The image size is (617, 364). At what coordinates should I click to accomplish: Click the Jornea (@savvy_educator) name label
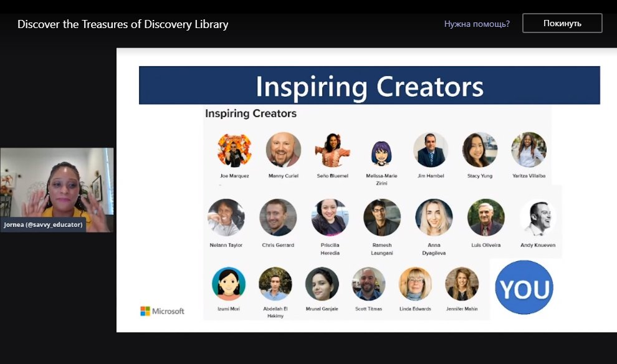pos(43,225)
